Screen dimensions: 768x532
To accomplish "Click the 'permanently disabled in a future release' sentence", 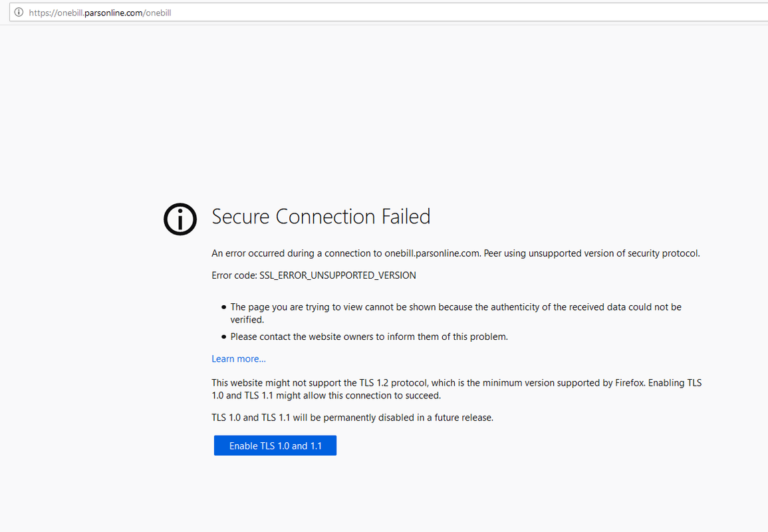I will [x=352, y=418].
